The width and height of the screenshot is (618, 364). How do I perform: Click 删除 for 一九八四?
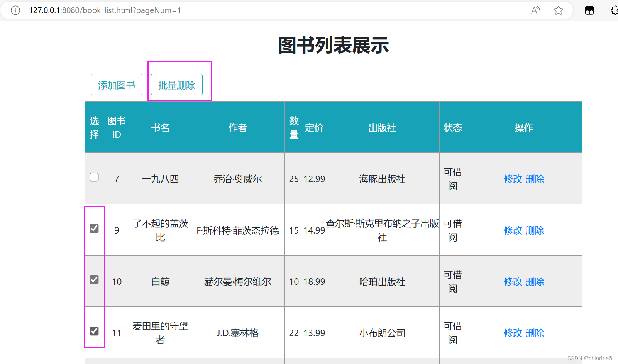(x=535, y=179)
